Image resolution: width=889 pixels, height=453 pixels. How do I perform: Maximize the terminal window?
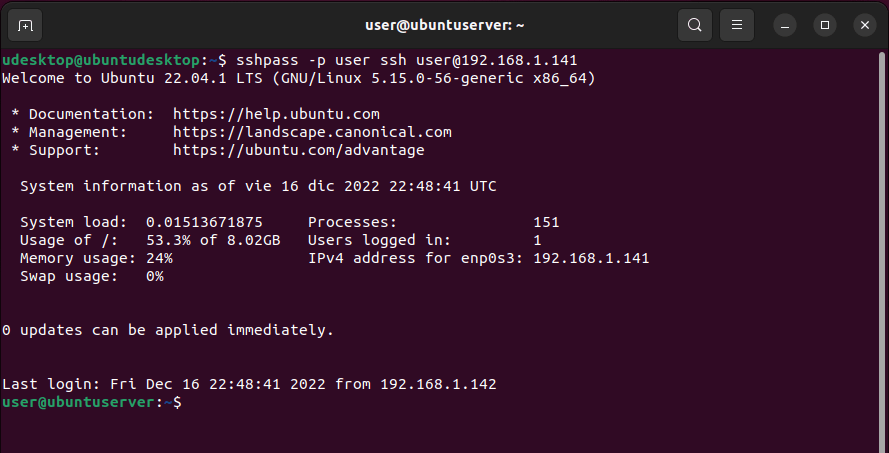[x=824, y=24]
